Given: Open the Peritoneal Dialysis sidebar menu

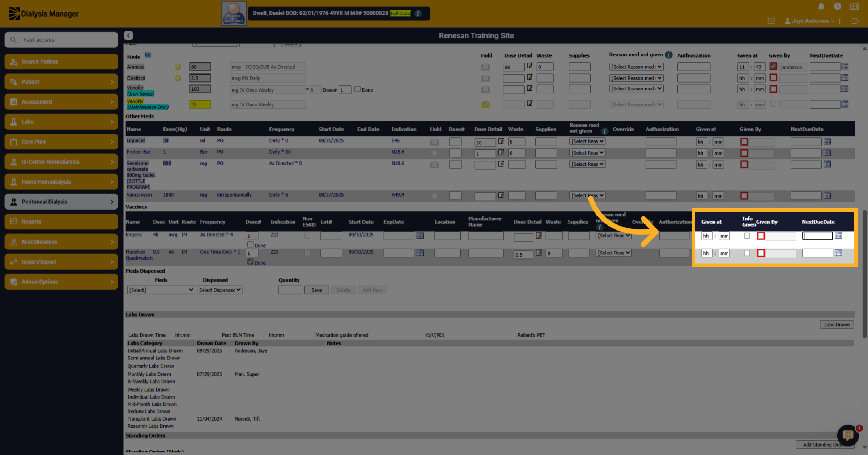Looking at the screenshot, I should click(61, 202).
